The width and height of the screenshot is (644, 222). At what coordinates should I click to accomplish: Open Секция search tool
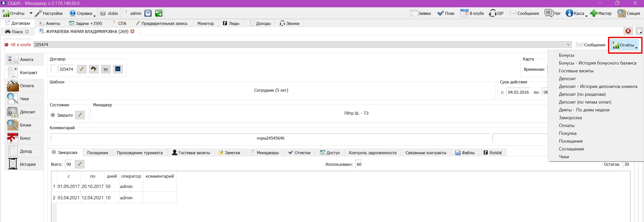tap(629, 13)
